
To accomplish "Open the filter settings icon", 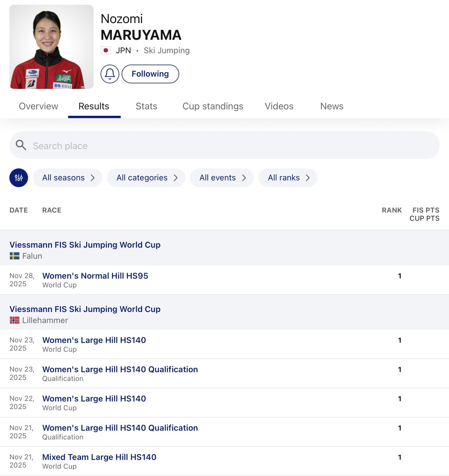I will click(19, 178).
